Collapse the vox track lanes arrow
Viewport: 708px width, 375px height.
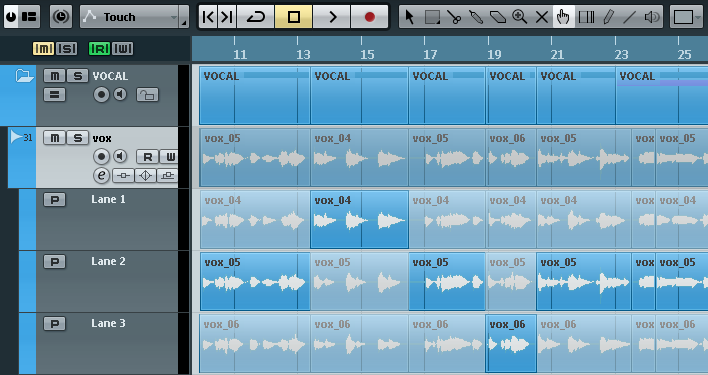(x=16, y=136)
